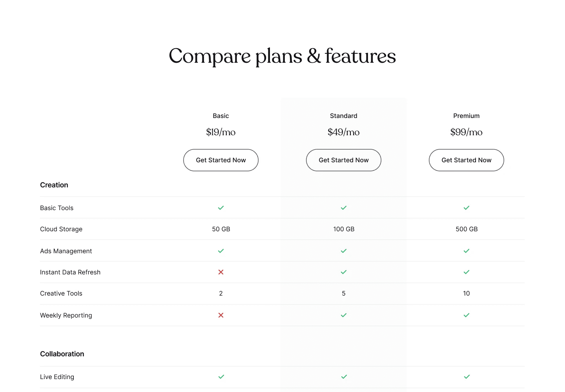
Task: Click the Cloud Storage feature label
Action: (x=61, y=229)
